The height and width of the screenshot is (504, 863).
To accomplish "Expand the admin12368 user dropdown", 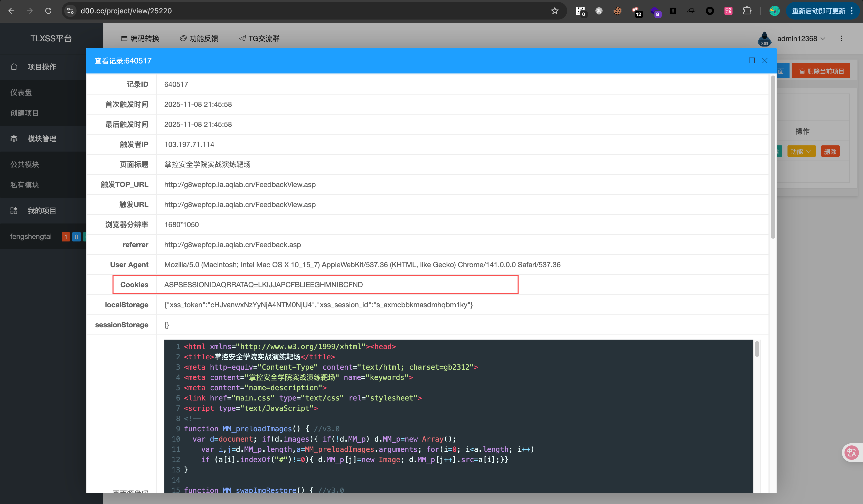I will (801, 39).
